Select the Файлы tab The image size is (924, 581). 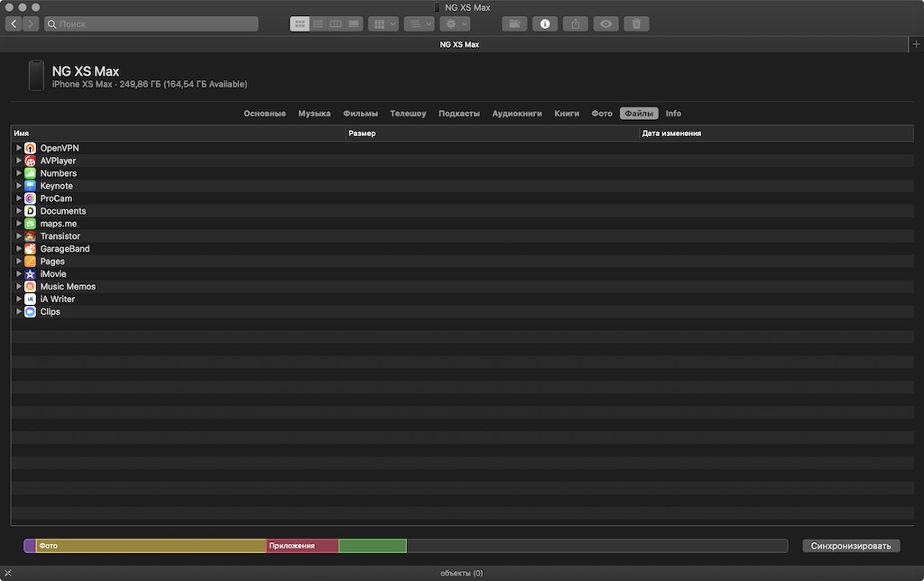[639, 114]
